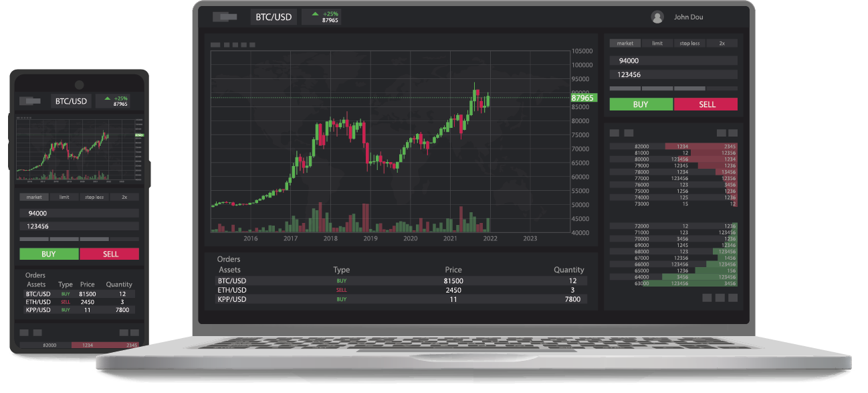Screen dimensions: 868x393
Task: Click the rightmost icon above laptop order book
Action: pos(732,133)
